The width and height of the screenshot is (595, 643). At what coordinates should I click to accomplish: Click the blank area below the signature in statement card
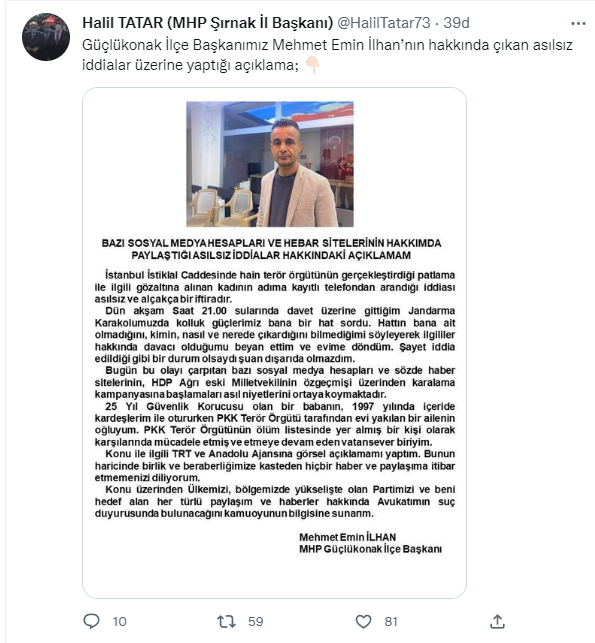tap(274, 576)
